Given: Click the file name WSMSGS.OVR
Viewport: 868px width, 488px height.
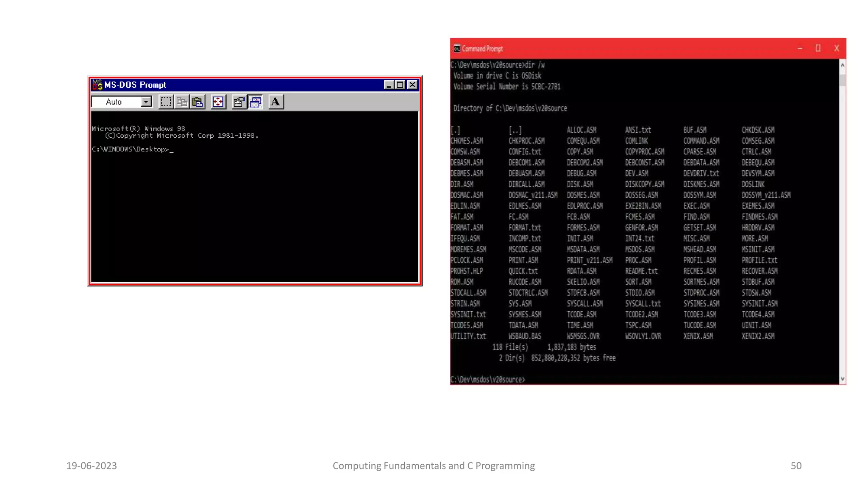Looking at the screenshot, I should coord(583,336).
